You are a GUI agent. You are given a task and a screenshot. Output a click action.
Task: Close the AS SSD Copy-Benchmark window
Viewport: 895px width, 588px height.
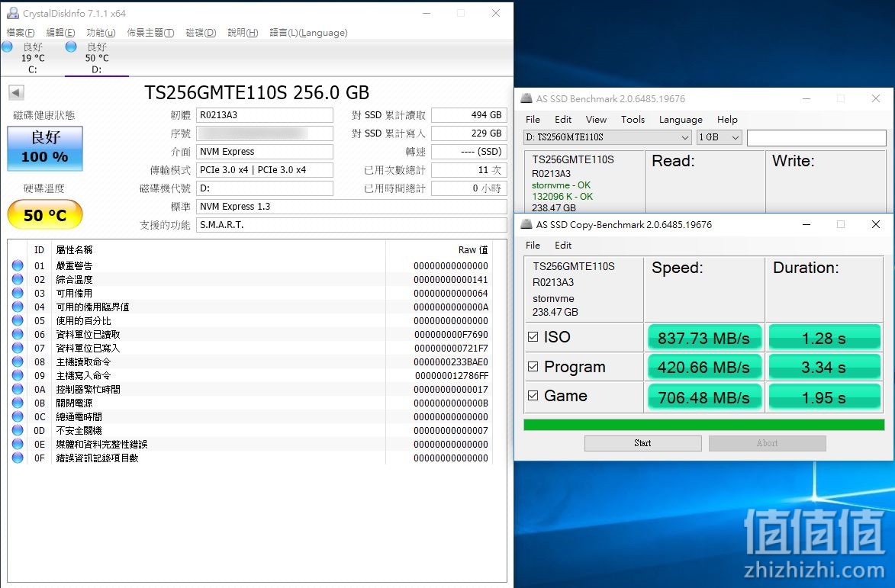(876, 225)
